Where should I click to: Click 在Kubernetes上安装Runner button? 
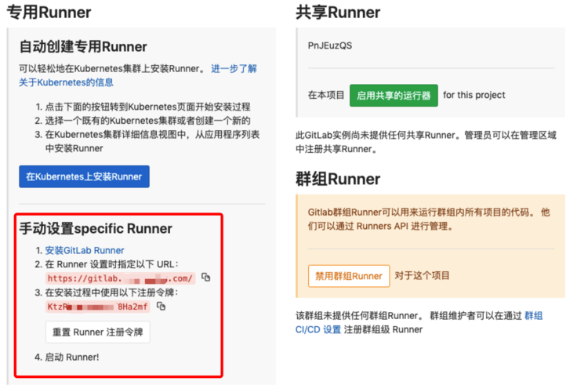coord(84,176)
